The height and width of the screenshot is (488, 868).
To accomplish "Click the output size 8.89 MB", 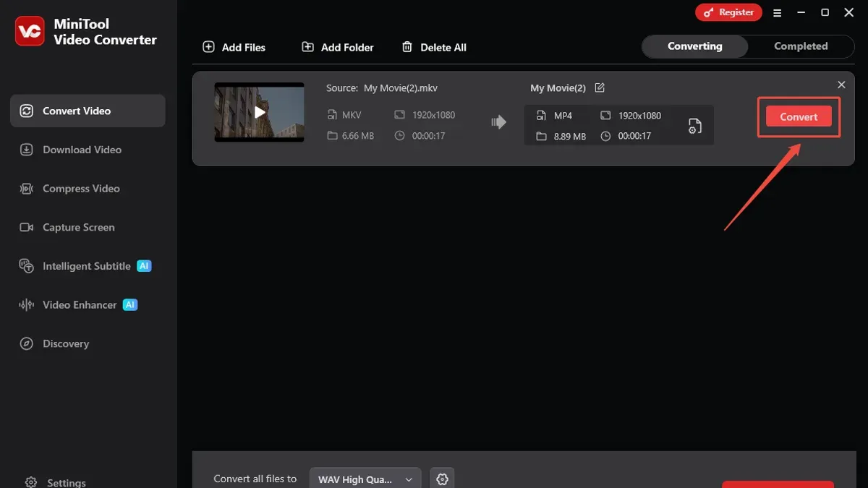I will click(569, 136).
